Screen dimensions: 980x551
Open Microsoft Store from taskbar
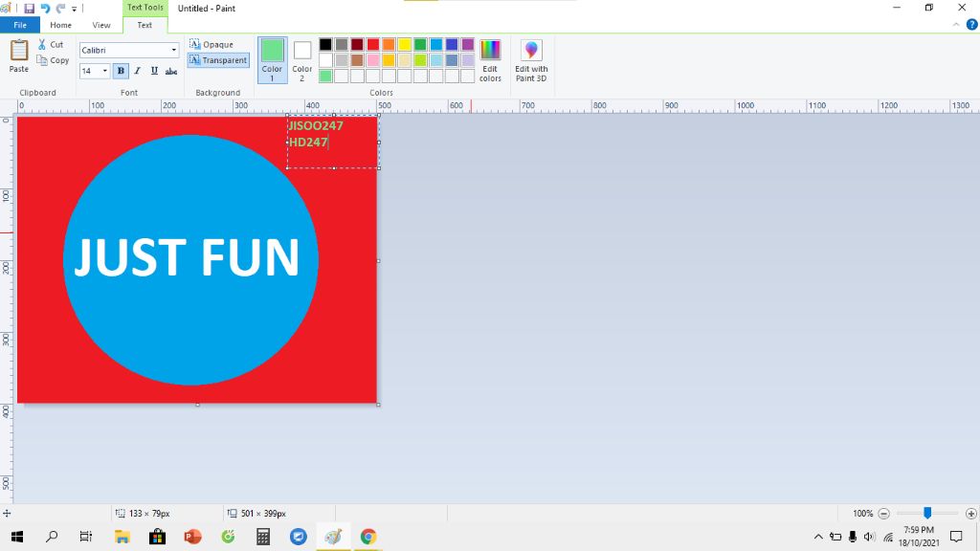point(157,537)
